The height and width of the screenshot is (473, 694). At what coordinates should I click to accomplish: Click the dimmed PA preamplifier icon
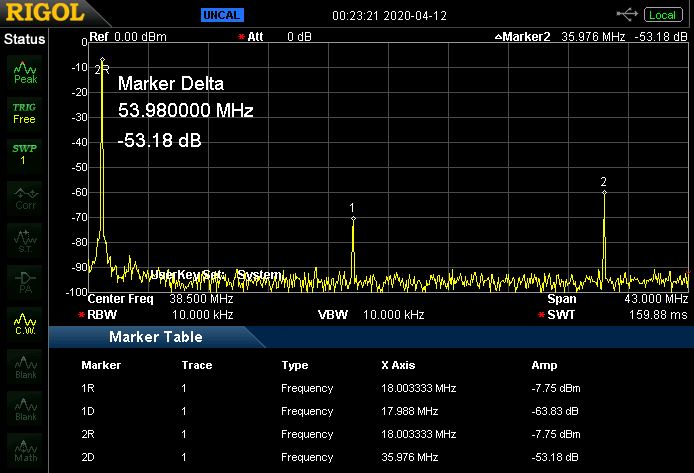tap(25, 282)
